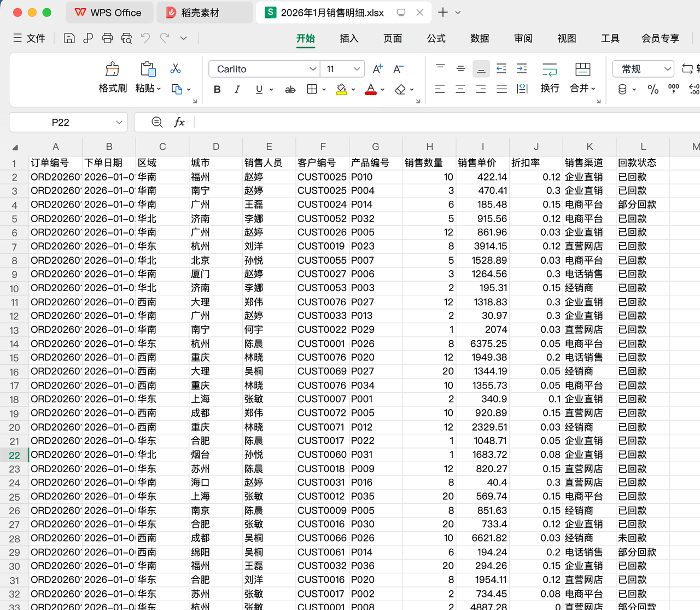Switch to the 插入 ribbon tab
This screenshot has height=610, width=700.
(x=349, y=38)
